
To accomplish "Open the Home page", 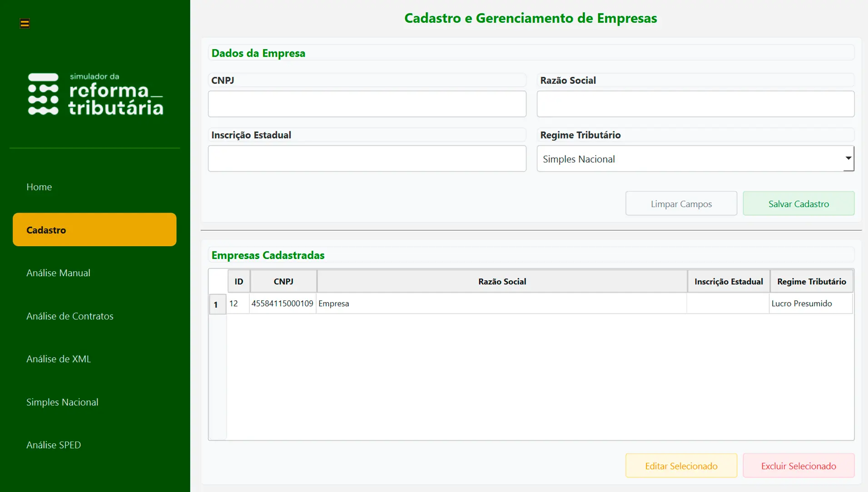I will point(39,187).
